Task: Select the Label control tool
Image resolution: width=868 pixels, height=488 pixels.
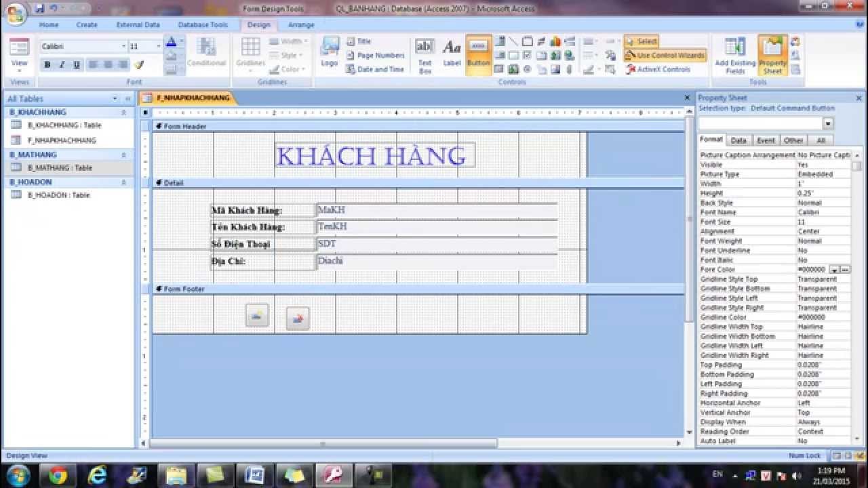Action: (x=452, y=54)
